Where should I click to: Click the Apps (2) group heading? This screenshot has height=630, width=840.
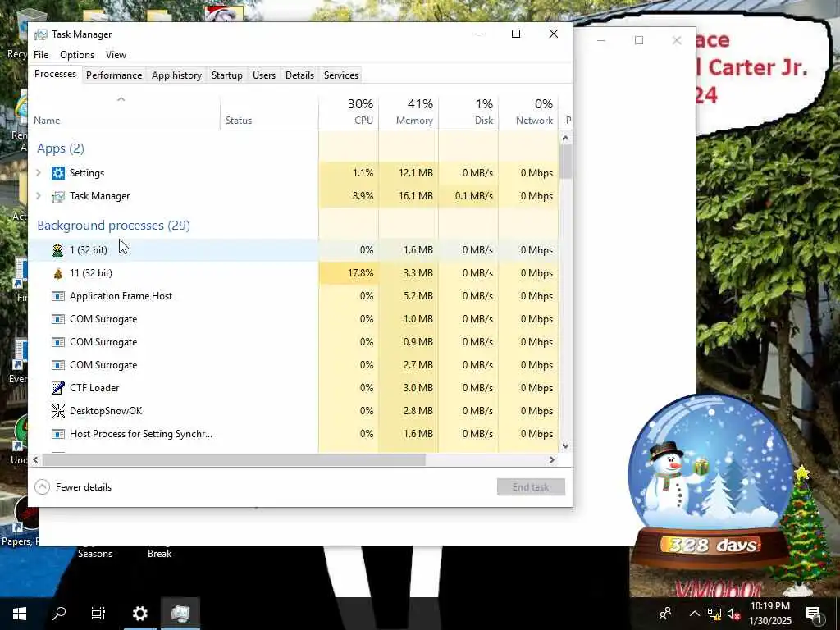coord(61,148)
